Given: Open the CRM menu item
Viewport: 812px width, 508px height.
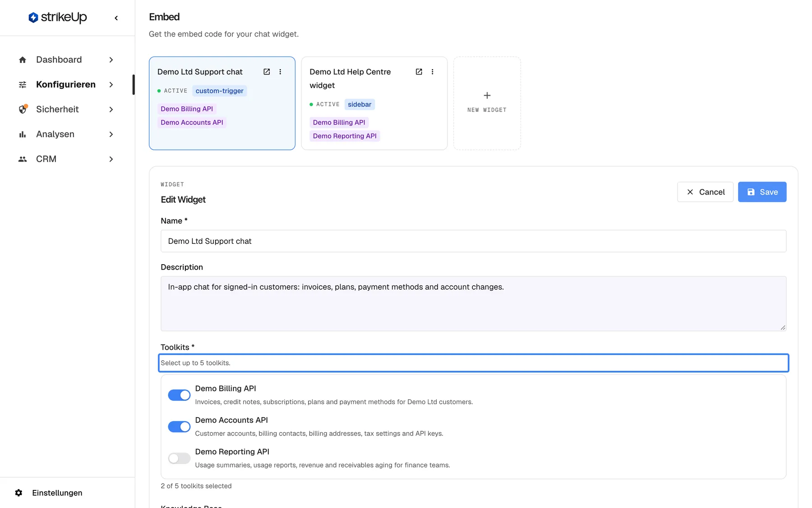Looking at the screenshot, I should pos(66,159).
